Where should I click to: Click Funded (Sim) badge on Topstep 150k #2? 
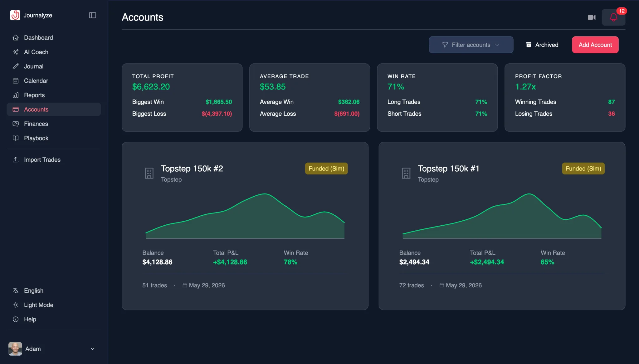(x=326, y=169)
